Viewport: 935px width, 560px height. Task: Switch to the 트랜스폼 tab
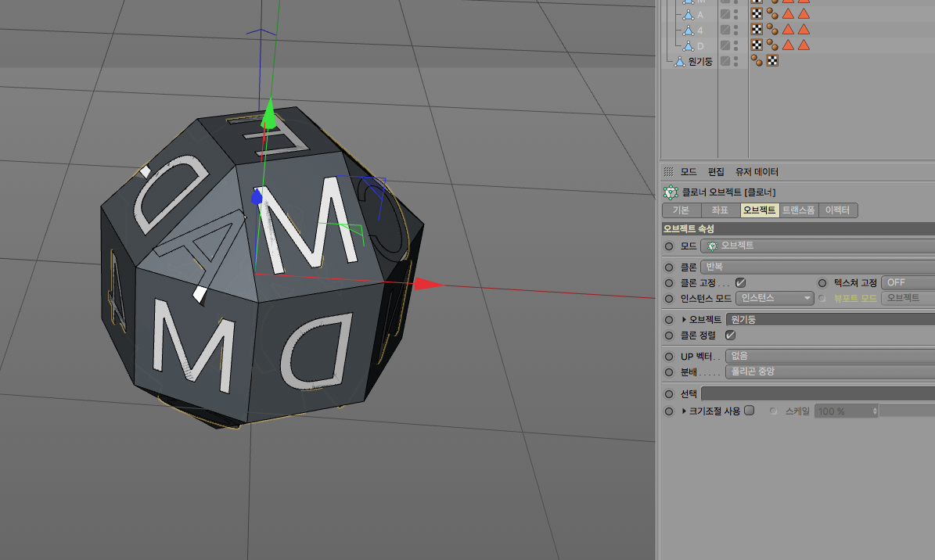pyautogui.click(x=798, y=210)
